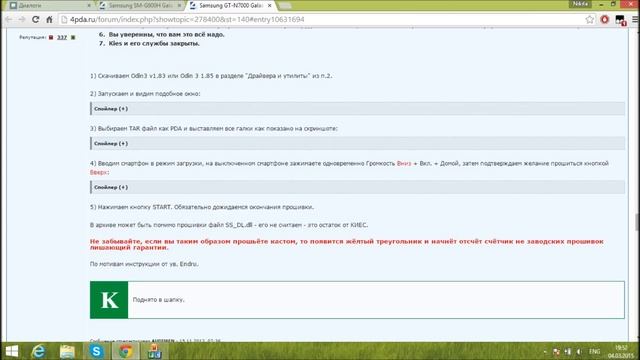Expand the spoiler under step 4
Viewport: 640px width, 360px height.
click(x=357, y=187)
